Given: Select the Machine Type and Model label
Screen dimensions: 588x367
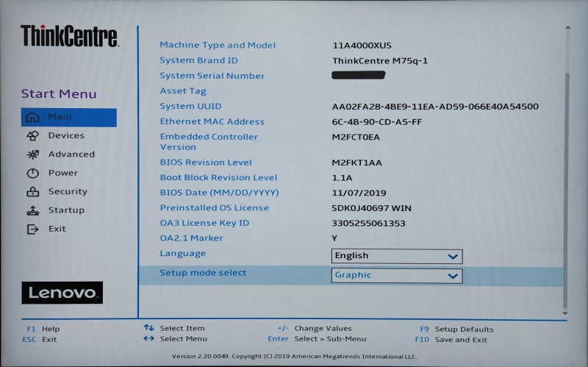Looking at the screenshot, I should click(x=218, y=45).
